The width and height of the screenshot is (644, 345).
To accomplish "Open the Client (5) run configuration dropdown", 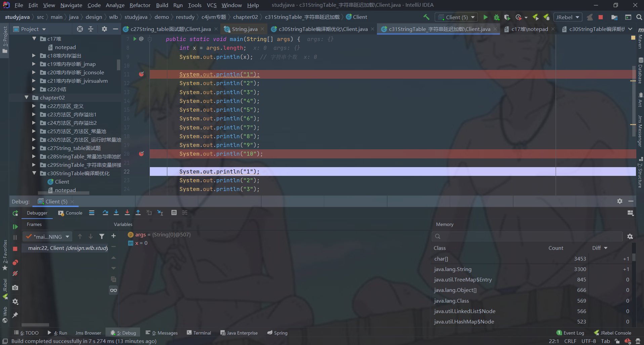I will click(x=457, y=17).
